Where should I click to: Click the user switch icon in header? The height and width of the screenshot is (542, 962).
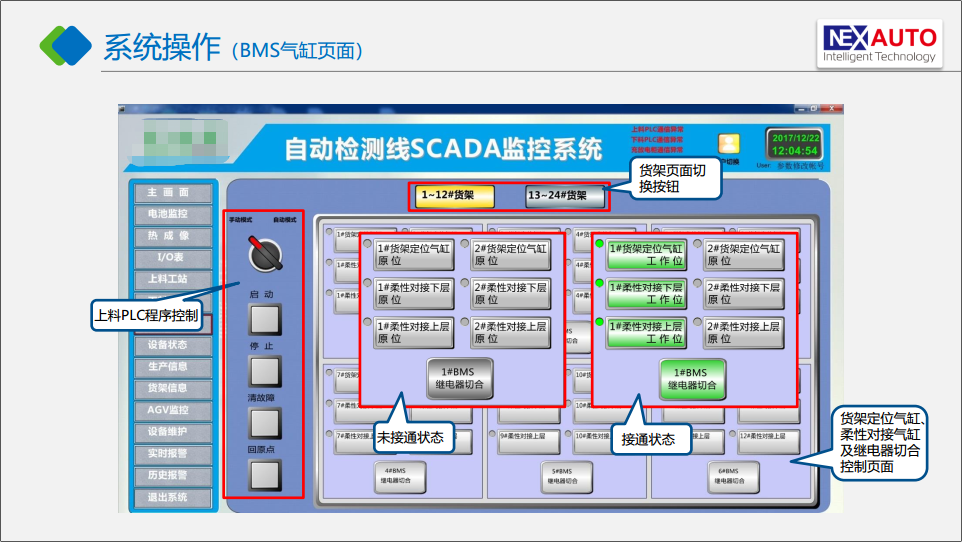(728, 144)
